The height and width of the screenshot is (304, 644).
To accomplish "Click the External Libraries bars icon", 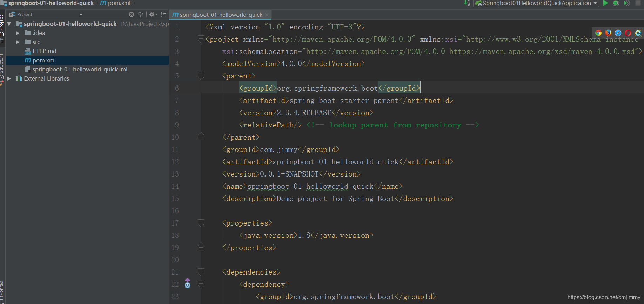I will pos(19,78).
